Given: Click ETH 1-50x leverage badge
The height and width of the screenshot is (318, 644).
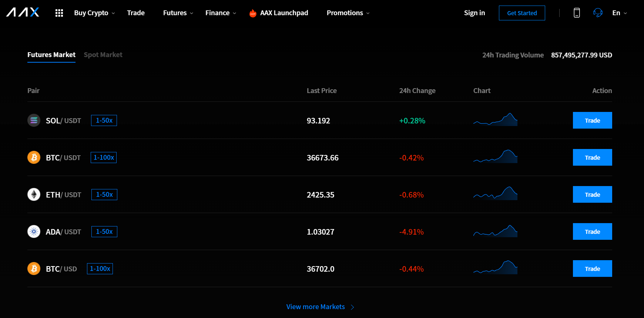Looking at the screenshot, I should coord(104,195).
